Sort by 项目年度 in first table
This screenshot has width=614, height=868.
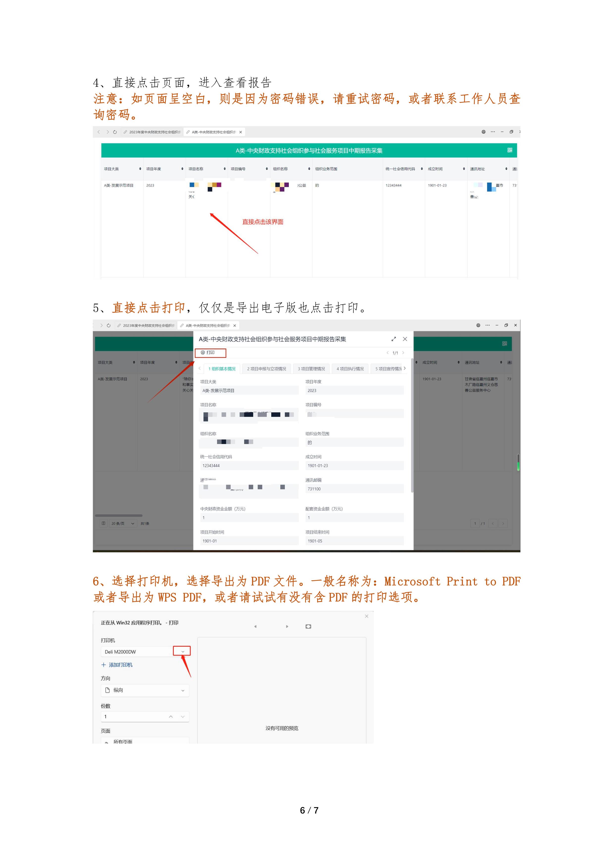[182, 169]
